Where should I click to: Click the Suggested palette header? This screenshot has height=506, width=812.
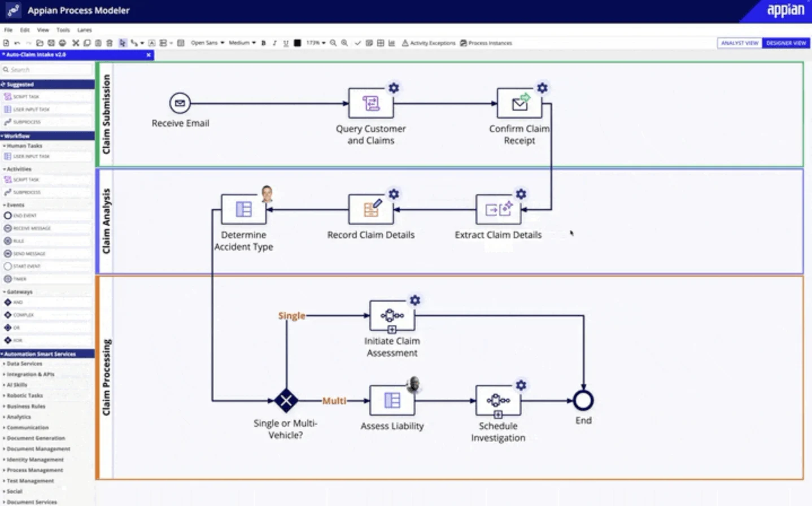click(x=47, y=84)
